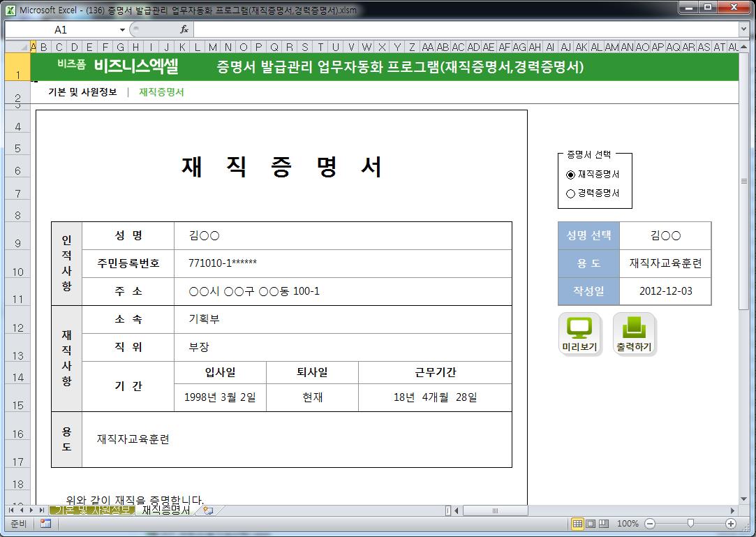Click the cell with 771010-1******

(343, 263)
